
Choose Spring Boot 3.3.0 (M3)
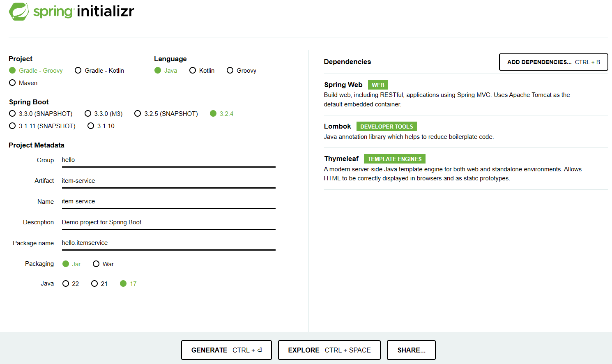pyautogui.click(x=104, y=114)
